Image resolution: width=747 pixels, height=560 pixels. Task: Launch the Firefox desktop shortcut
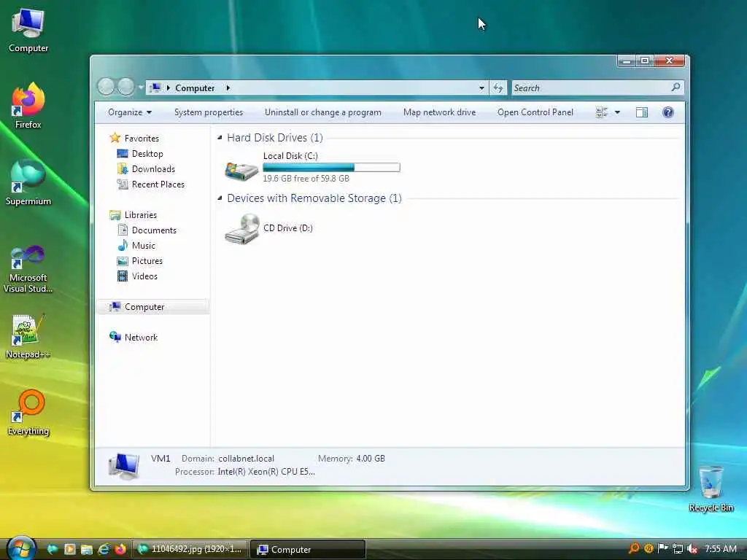[x=28, y=106]
